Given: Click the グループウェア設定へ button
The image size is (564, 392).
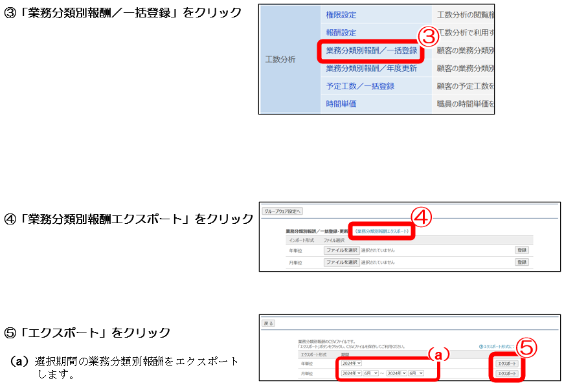Looking at the screenshot, I should coord(282,211).
